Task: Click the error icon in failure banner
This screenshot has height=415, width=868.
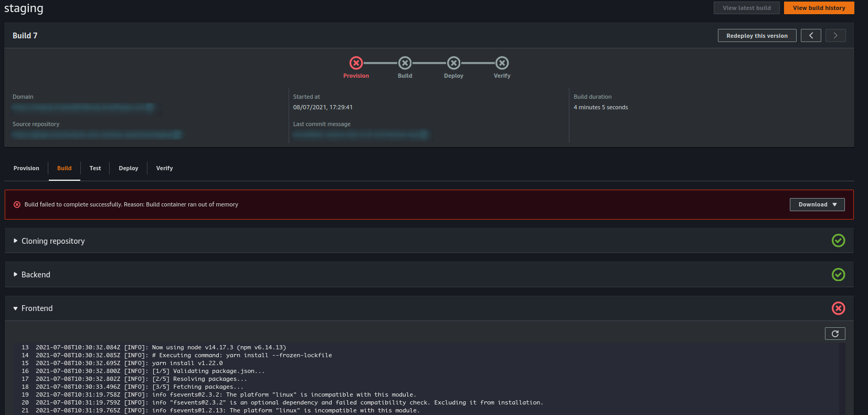Action: (x=17, y=204)
